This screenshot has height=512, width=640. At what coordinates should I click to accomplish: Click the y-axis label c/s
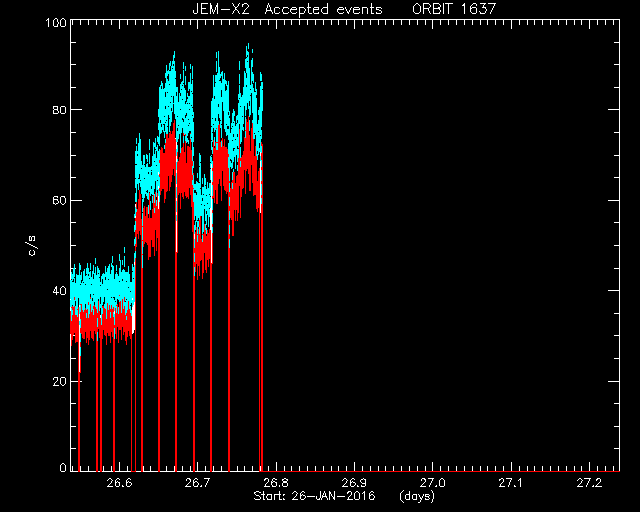point(32,246)
